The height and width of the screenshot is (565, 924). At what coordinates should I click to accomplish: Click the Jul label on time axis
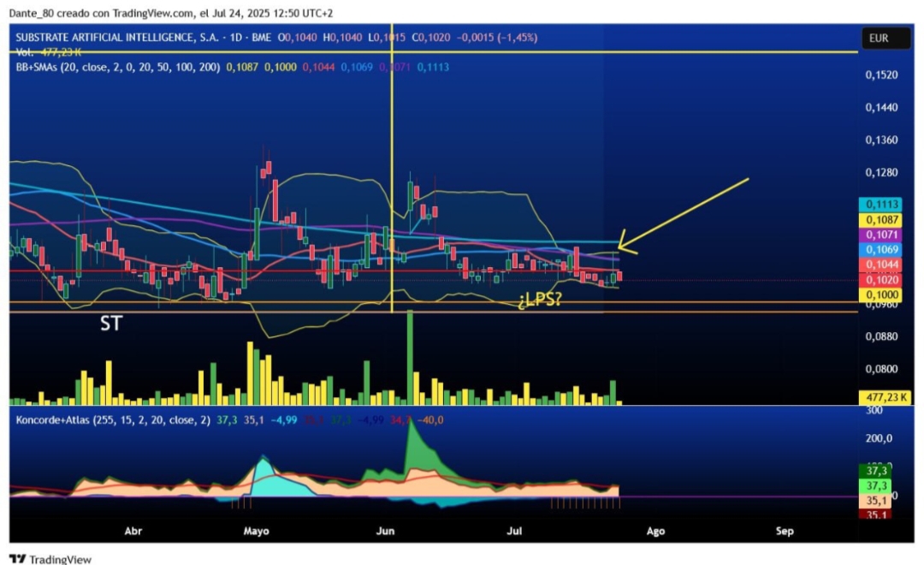[x=514, y=531]
